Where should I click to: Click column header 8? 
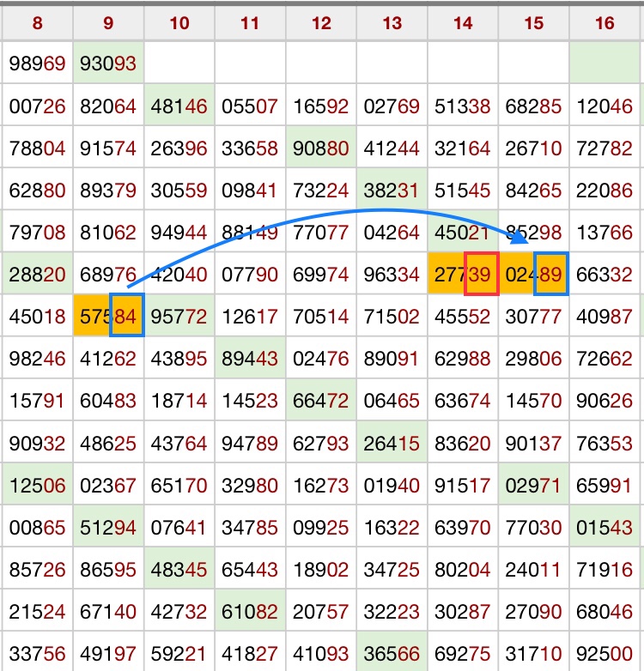click(37, 23)
